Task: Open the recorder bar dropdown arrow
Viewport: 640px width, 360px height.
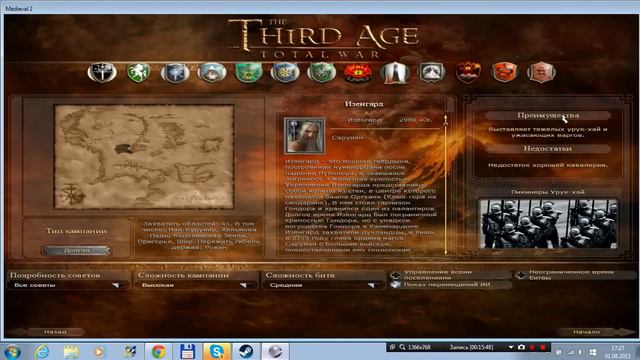Action: tap(510, 347)
